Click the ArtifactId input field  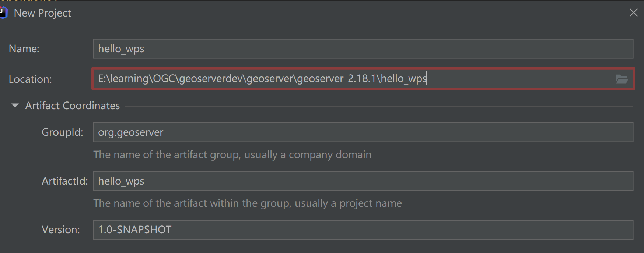(x=363, y=181)
